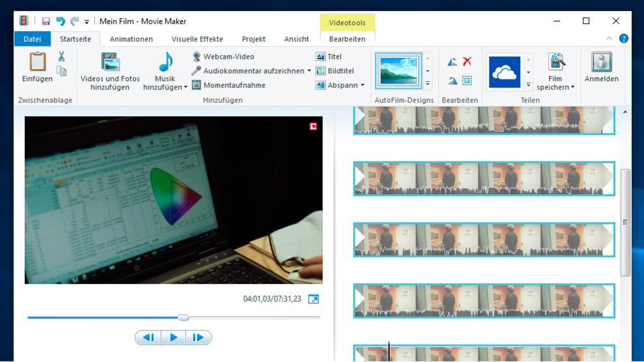Image resolution: width=644 pixels, height=362 pixels.
Task: Start Webcam-Video recording
Action: pos(228,56)
